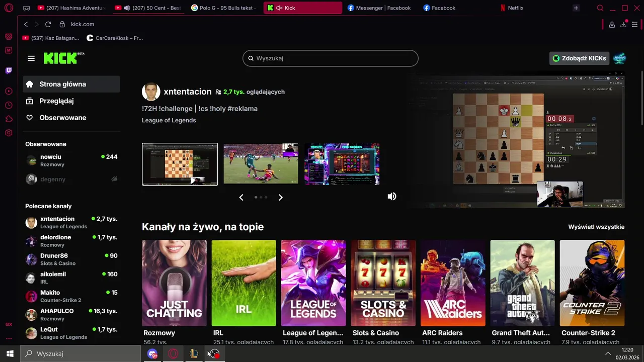The width and height of the screenshot is (644, 362).
Task: Open the Twitch icon in Opera sidebar
Action: coord(9,70)
